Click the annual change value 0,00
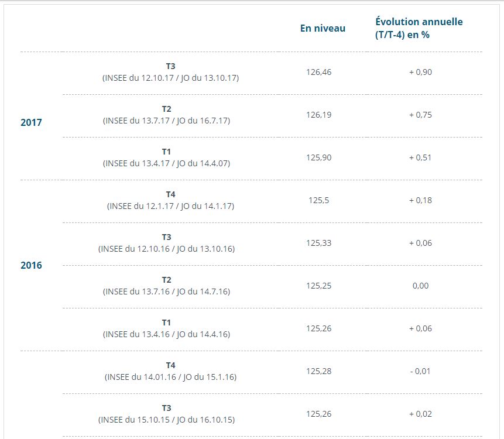504x439 pixels. tap(420, 286)
